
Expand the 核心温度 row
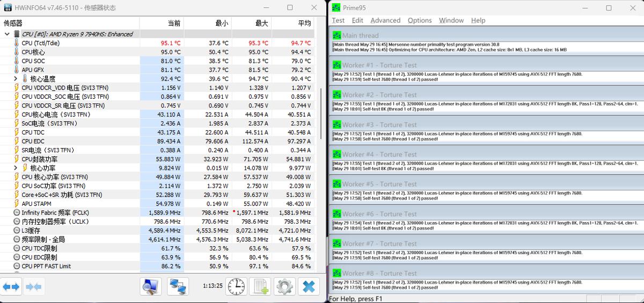point(16,78)
